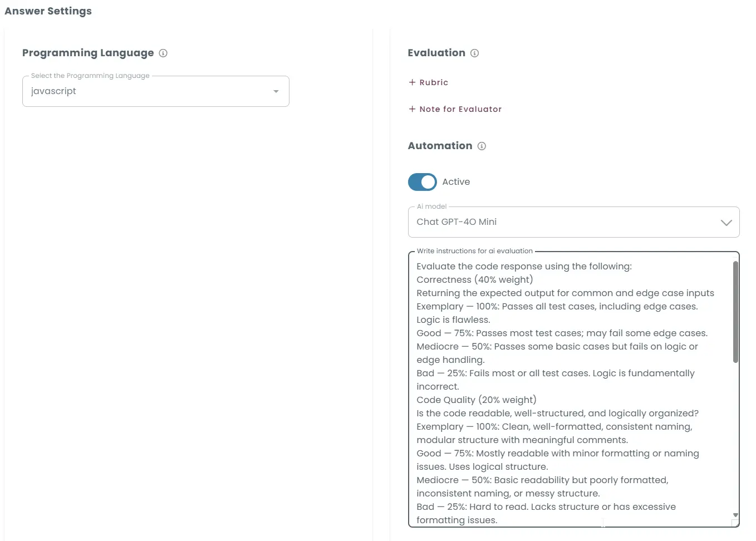This screenshot has width=756, height=541.
Task: Open the Programming Language info tooltip
Action: 163,53
